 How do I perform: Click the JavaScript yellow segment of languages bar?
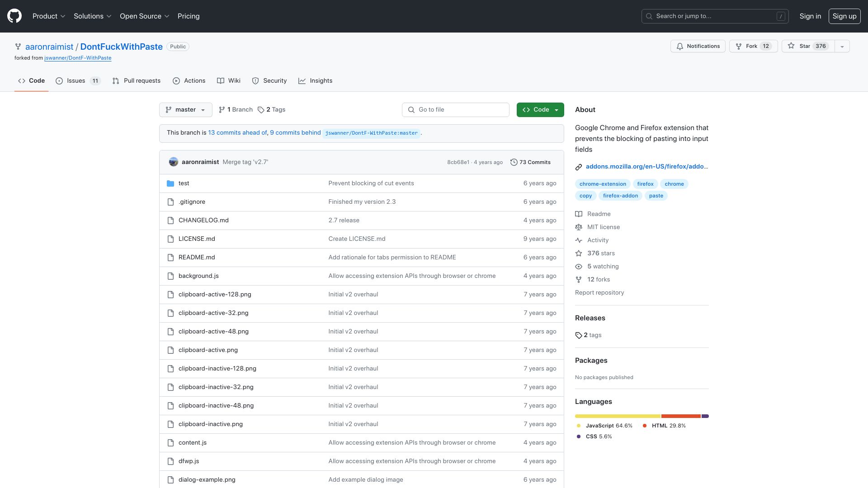click(618, 416)
